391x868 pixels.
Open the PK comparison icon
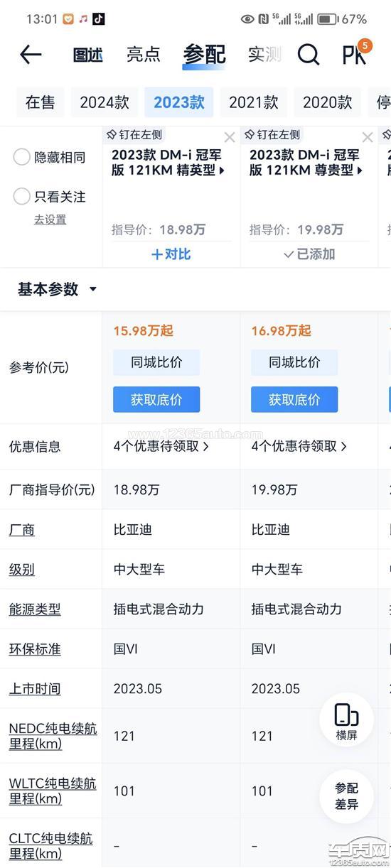pyautogui.click(x=355, y=54)
